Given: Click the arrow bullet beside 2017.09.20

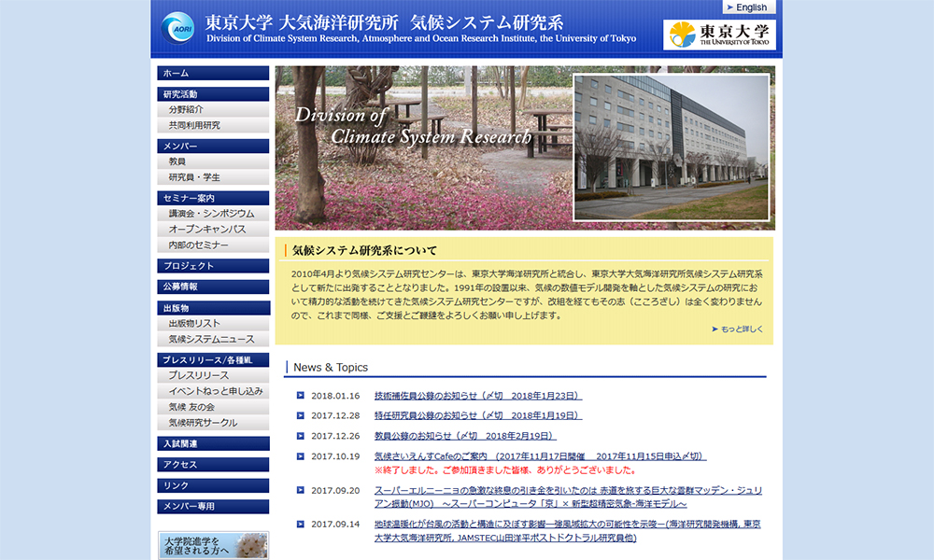Looking at the screenshot, I should 300,490.
